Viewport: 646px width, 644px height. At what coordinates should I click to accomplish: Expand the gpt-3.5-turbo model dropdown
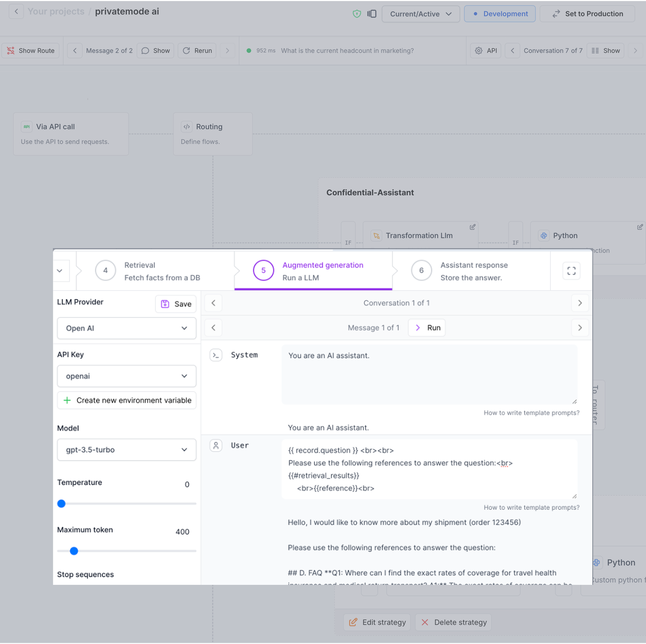[x=126, y=449]
